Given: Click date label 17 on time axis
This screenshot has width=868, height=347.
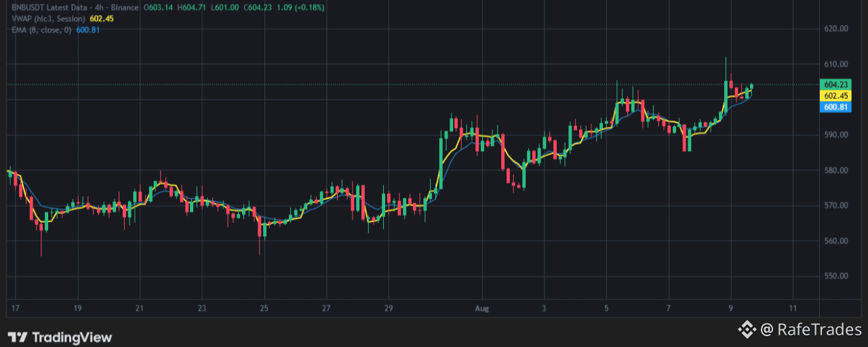Looking at the screenshot, I should point(16,308).
